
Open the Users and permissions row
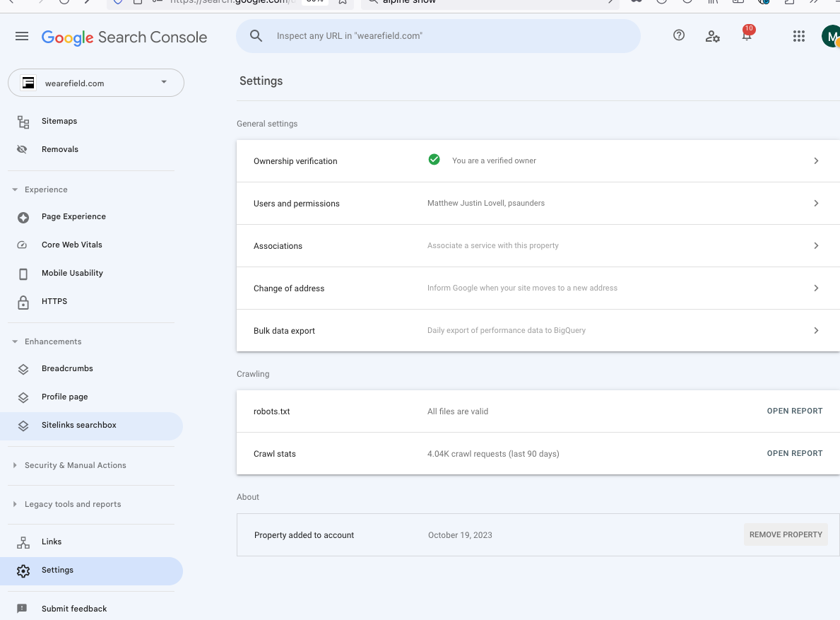click(537, 204)
